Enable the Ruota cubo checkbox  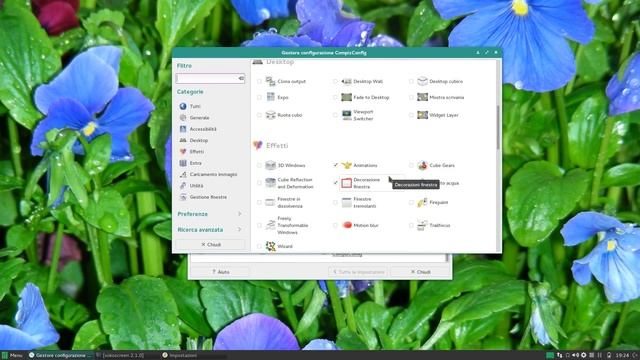point(259,115)
